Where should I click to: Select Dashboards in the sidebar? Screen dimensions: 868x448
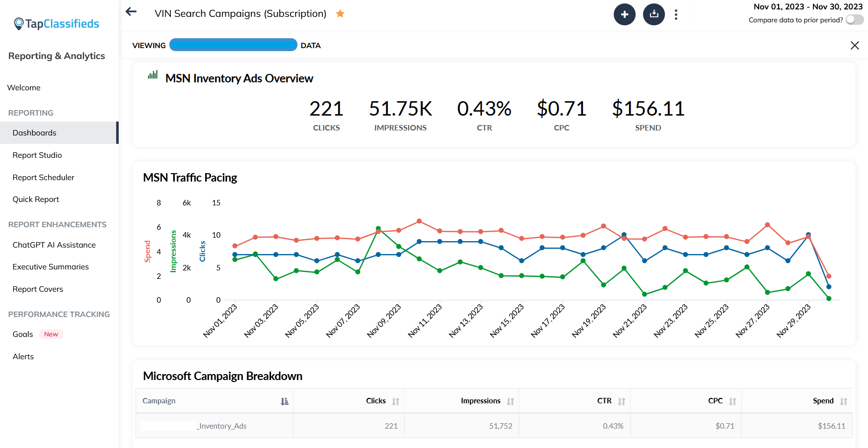[x=35, y=133]
